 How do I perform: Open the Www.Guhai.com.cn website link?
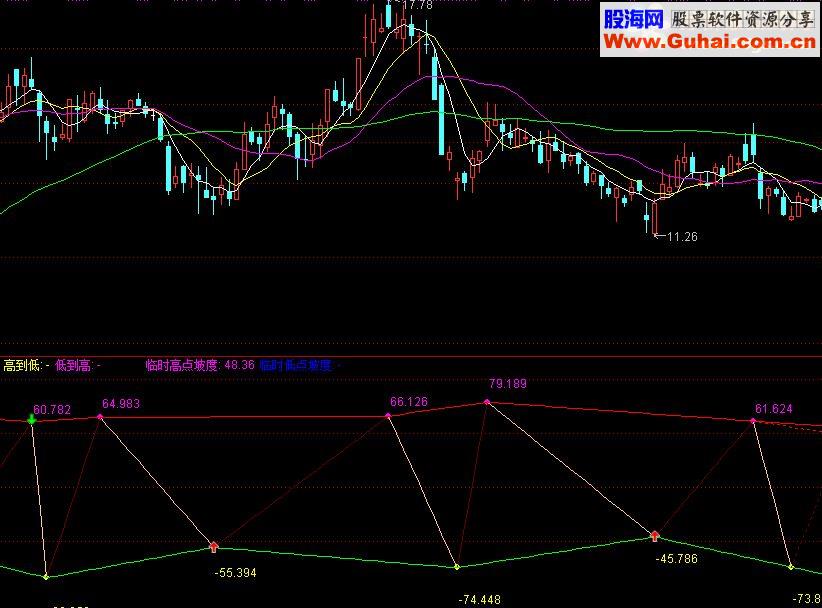click(710, 41)
